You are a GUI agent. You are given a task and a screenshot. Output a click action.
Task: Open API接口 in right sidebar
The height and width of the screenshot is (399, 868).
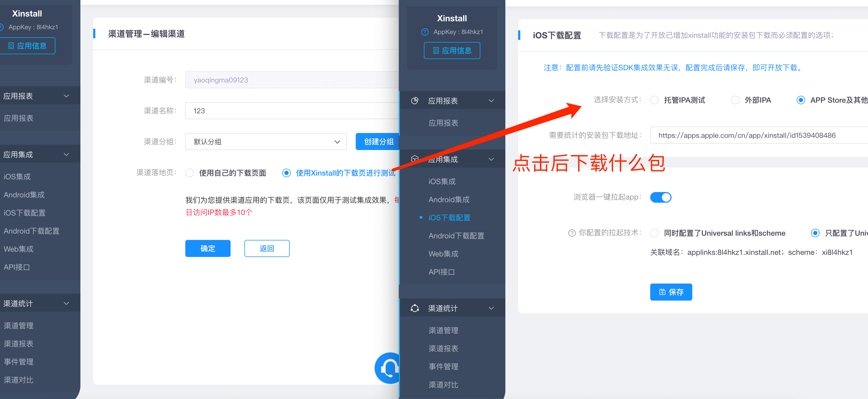441,272
